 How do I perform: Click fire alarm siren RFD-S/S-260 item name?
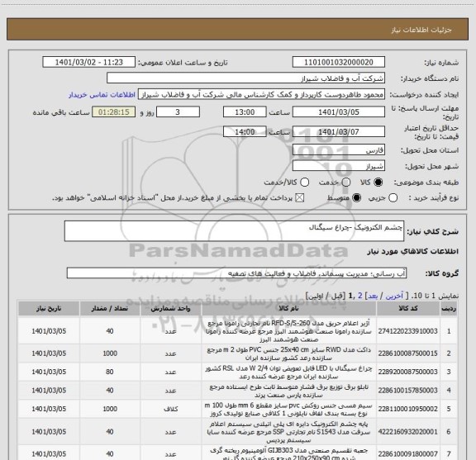[x=288, y=331]
